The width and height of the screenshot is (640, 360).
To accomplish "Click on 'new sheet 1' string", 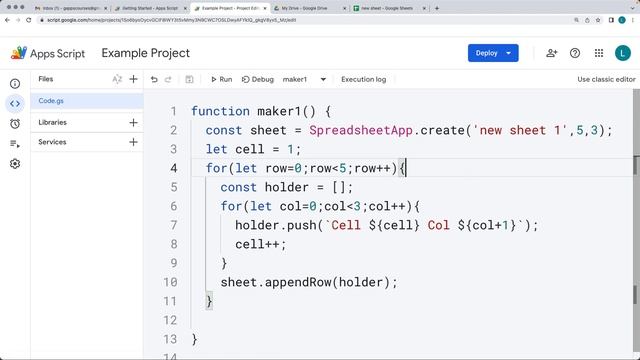I will click(x=520, y=130).
